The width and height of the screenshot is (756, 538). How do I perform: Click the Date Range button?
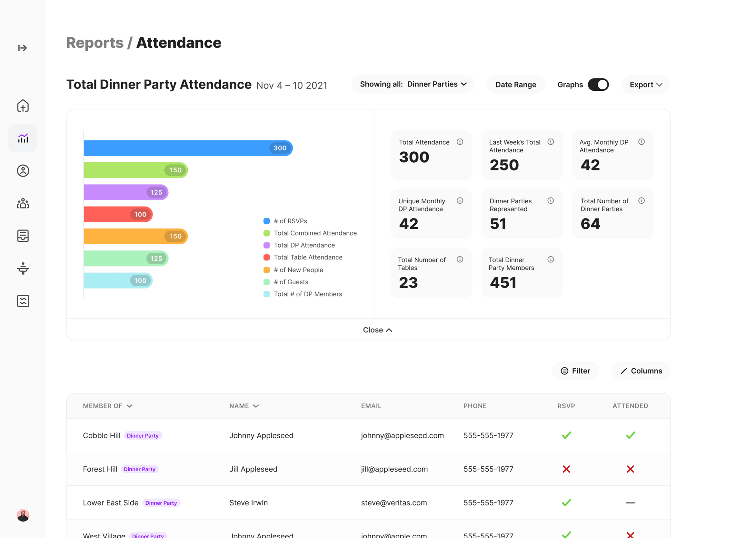click(515, 85)
